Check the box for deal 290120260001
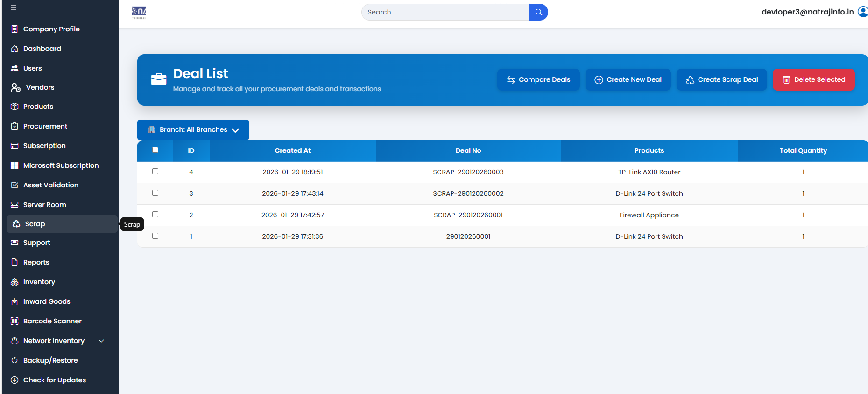 tap(155, 236)
